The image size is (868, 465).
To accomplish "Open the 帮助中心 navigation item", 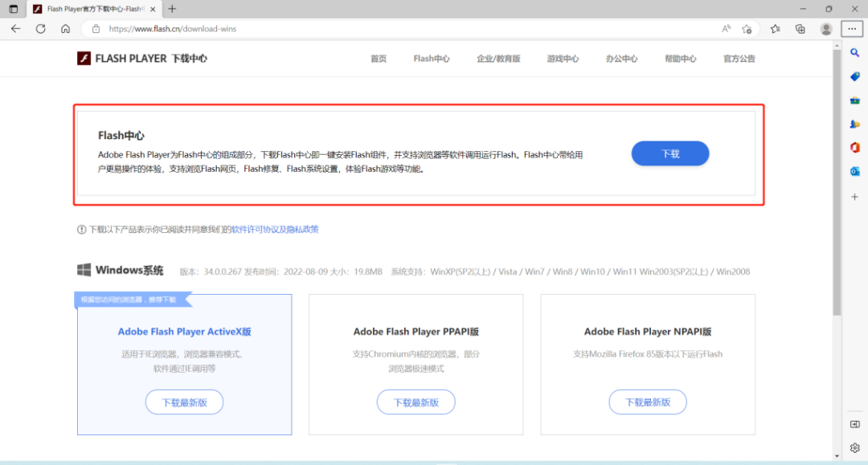I will (681, 59).
